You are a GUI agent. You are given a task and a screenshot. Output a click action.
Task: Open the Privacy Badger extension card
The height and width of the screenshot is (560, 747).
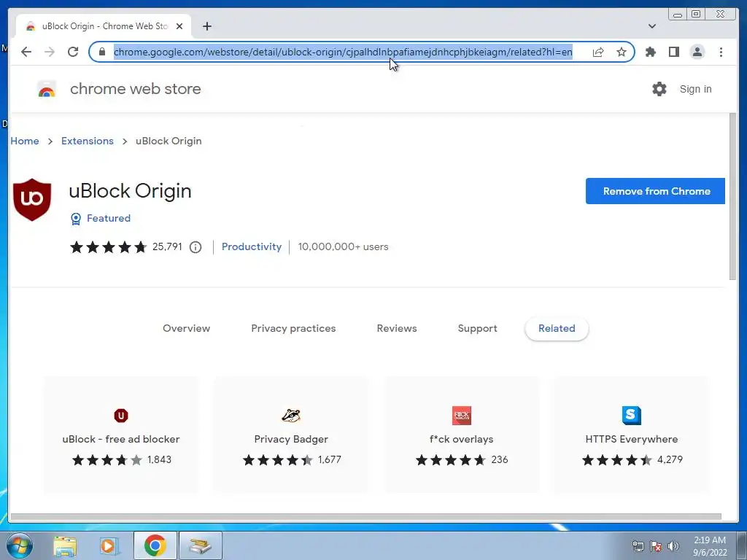pyautogui.click(x=291, y=435)
